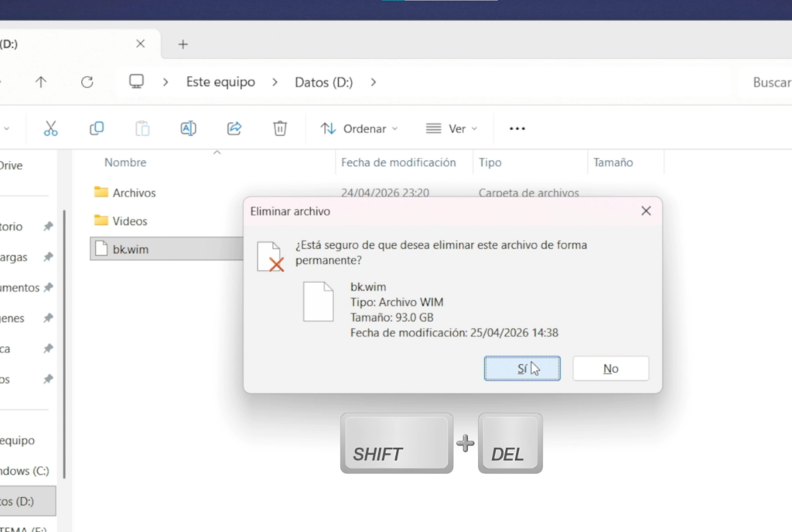Viewport: 792px width, 532px height.
Task: Go up one folder with the Up arrow
Action: coord(41,82)
